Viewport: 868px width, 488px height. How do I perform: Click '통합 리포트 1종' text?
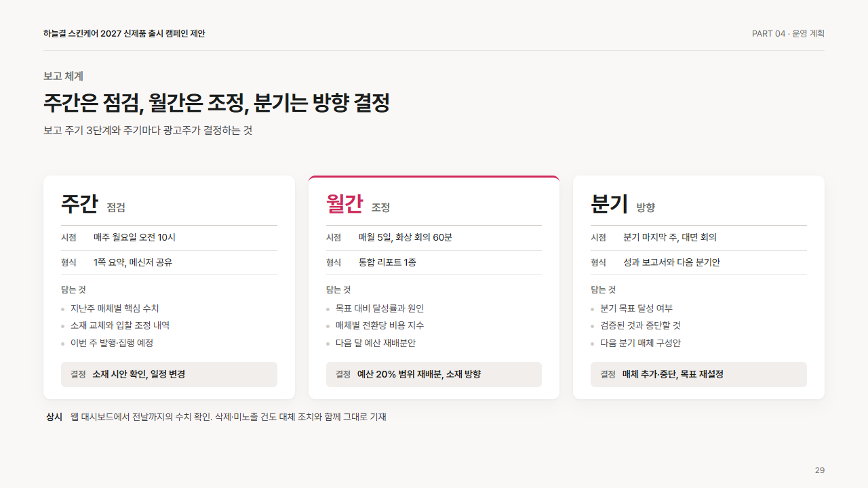pos(387,263)
